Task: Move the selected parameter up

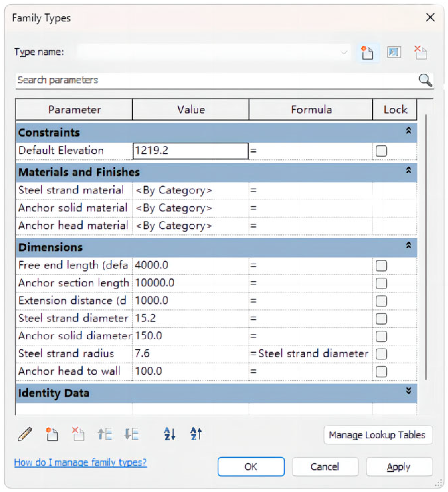Action: click(105, 434)
